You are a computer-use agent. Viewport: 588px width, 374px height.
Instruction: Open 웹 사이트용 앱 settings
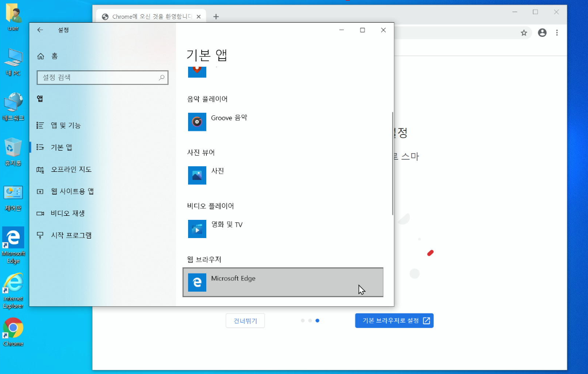(x=65, y=191)
